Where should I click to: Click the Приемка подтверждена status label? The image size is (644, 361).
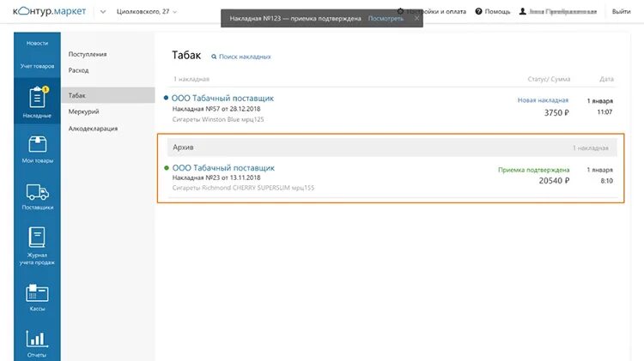tap(534, 170)
